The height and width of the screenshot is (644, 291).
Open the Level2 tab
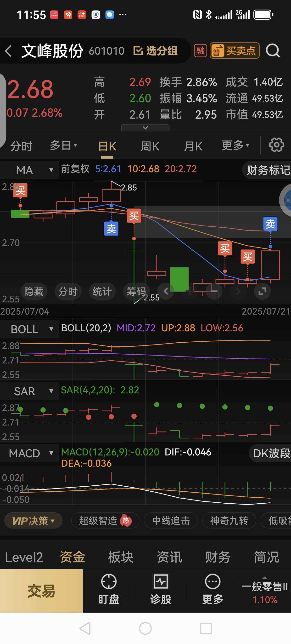pos(24,557)
